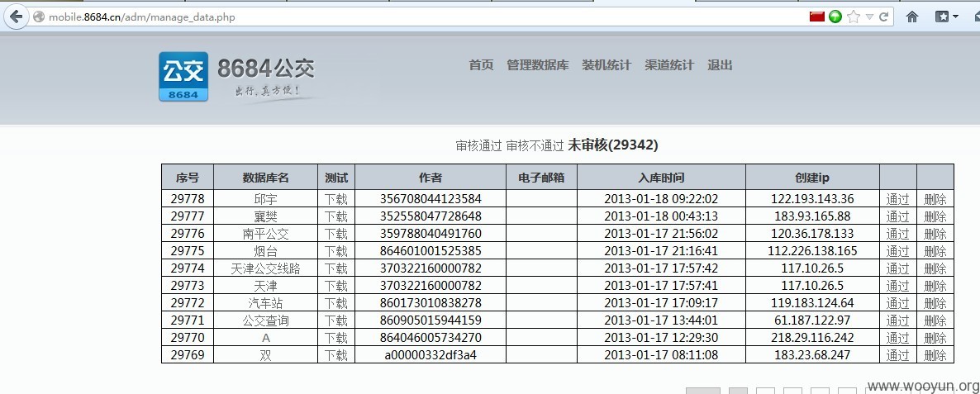Click the 作者 column header

tap(431, 178)
